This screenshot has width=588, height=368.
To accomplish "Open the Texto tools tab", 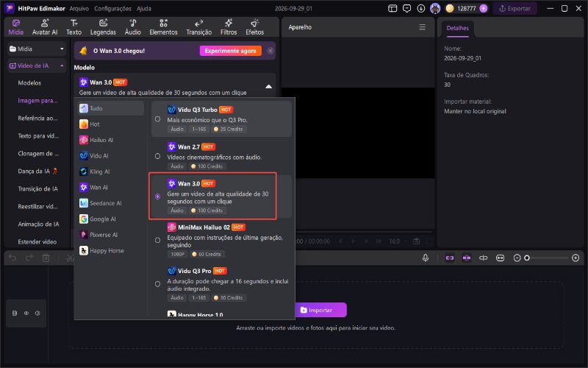I will tap(74, 27).
